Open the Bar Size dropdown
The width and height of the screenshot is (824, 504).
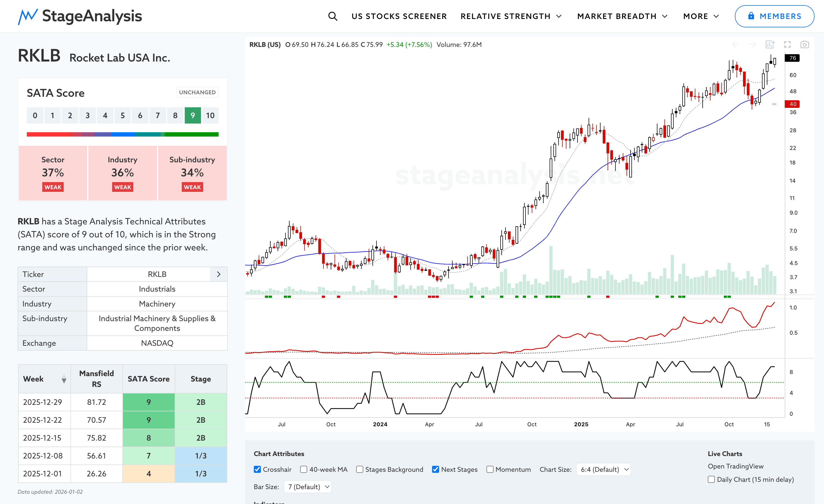coord(308,487)
